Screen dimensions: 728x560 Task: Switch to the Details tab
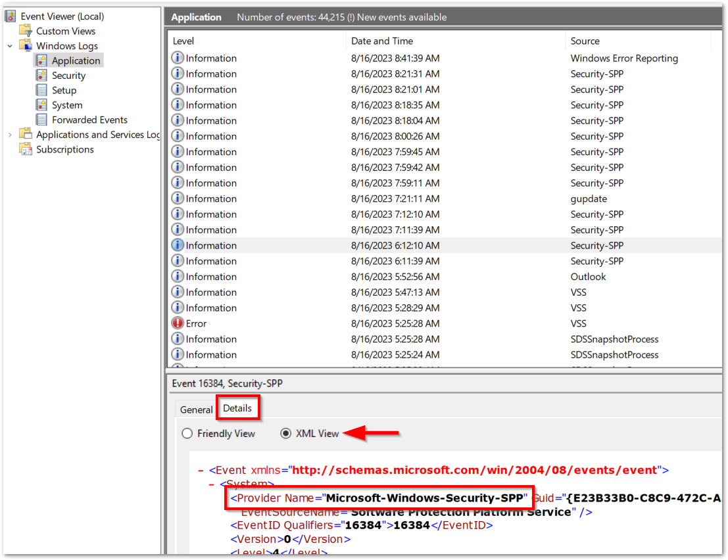237,408
